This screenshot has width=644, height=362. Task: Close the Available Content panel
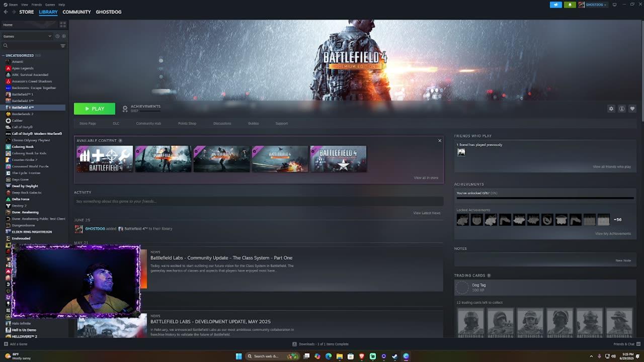[440, 141]
